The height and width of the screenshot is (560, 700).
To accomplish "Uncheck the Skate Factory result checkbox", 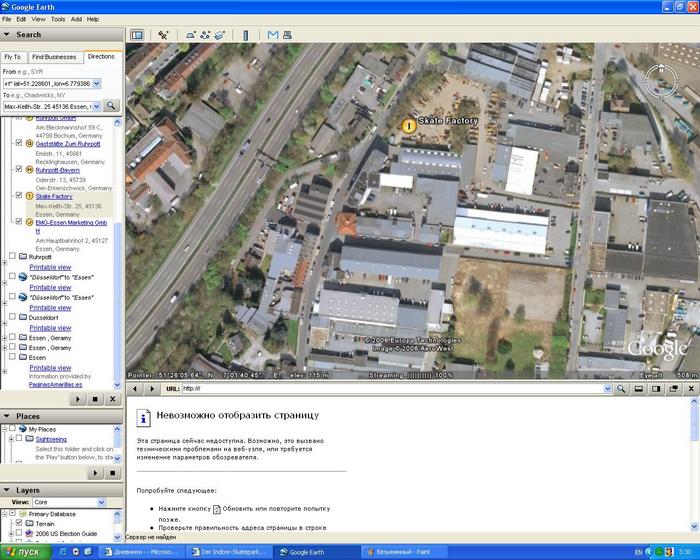I will point(19,195).
